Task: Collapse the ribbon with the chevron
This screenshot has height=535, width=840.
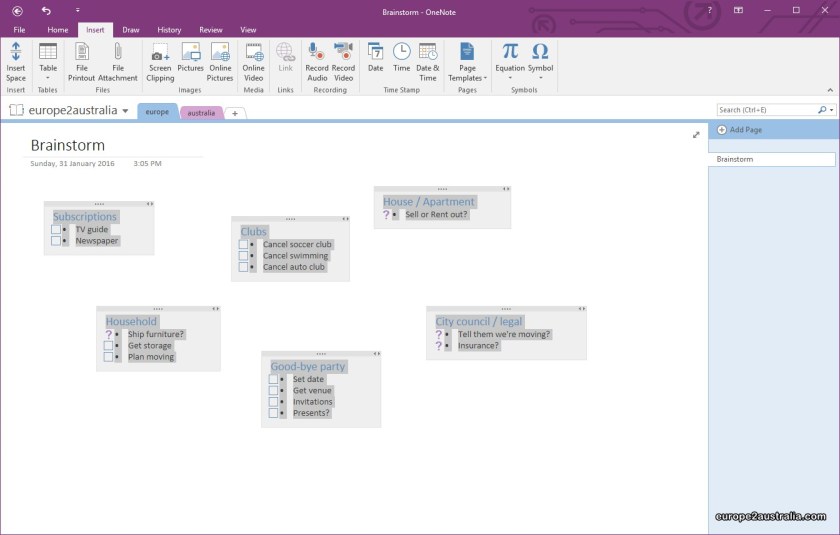Action: click(830, 90)
